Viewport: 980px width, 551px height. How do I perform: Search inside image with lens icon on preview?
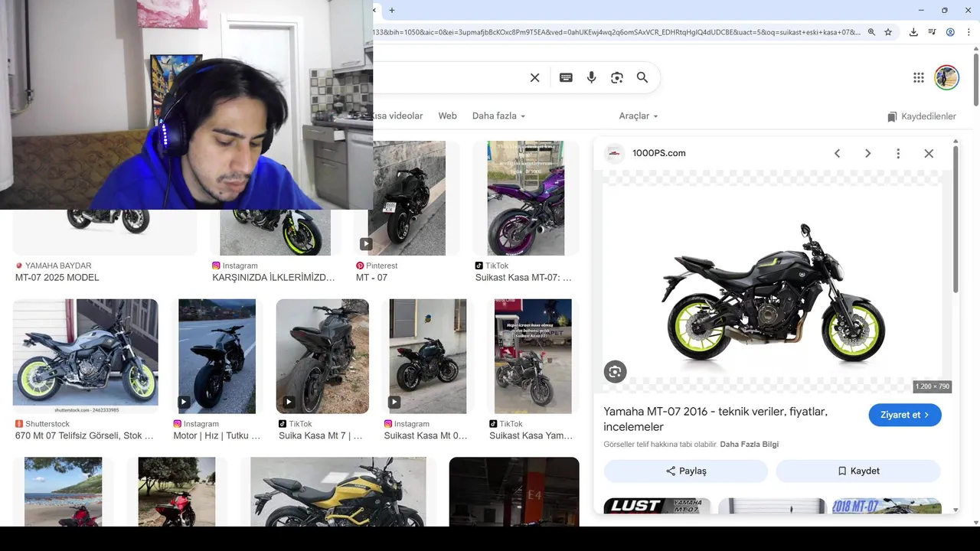pos(615,372)
